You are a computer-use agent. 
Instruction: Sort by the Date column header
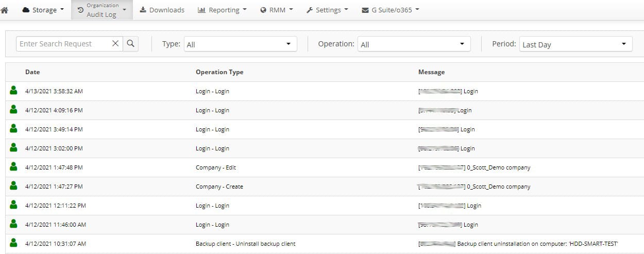point(32,72)
